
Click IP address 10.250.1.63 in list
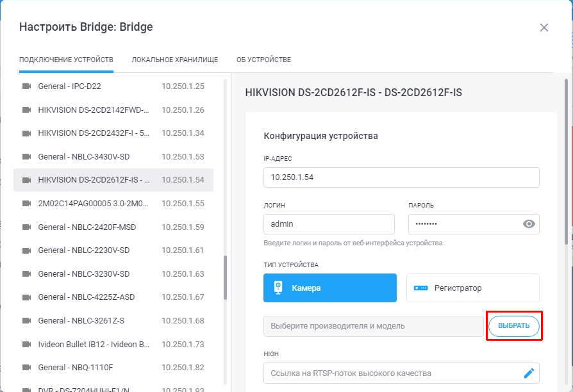183,274
